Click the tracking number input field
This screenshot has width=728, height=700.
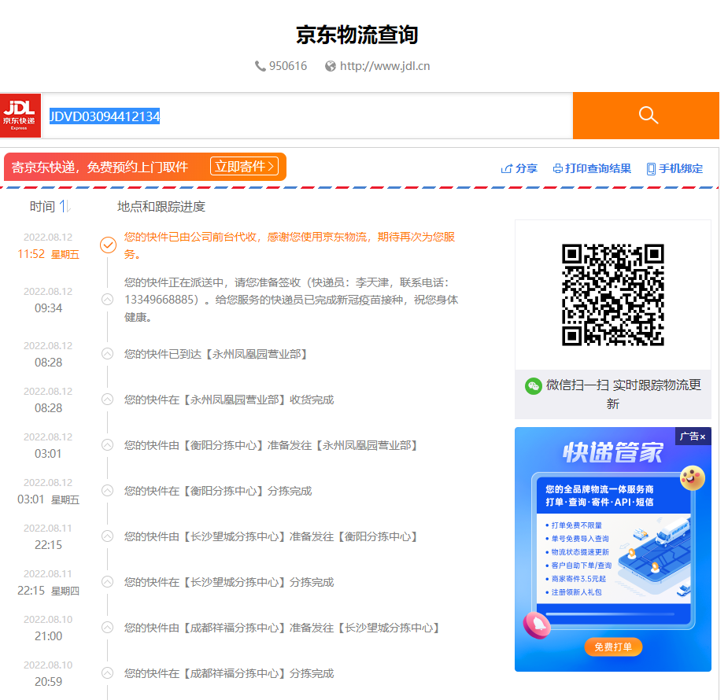[307, 116]
